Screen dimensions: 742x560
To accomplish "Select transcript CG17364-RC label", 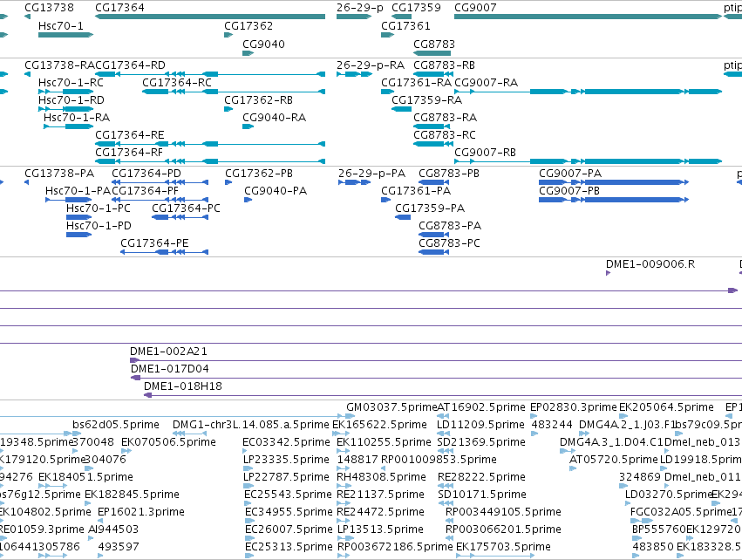I will pos(177,82).
